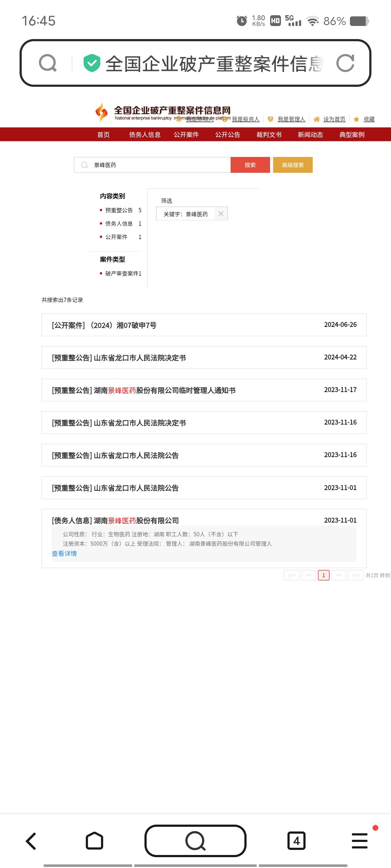391x868 pixels.
Task: Click the 收藏 link
Action: [x=369, y=119]
